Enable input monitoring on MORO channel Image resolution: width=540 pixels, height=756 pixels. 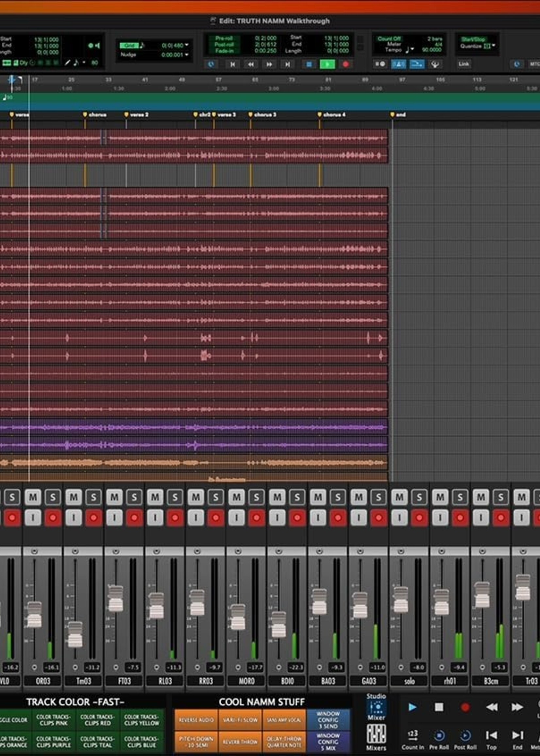point(236,518)
